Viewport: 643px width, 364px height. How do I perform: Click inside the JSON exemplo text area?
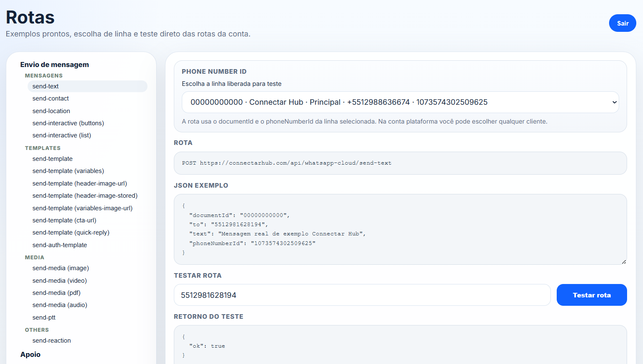400,229
